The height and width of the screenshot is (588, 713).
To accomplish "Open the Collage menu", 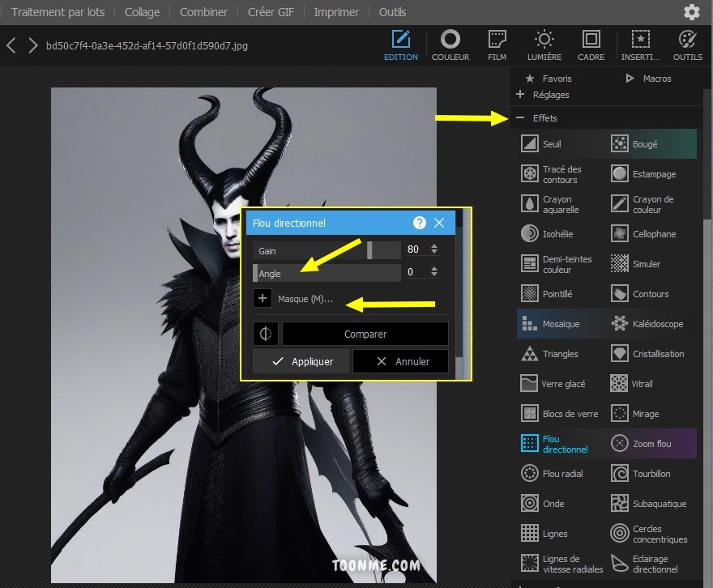I will pyautogui.click(x=143, y=12).
